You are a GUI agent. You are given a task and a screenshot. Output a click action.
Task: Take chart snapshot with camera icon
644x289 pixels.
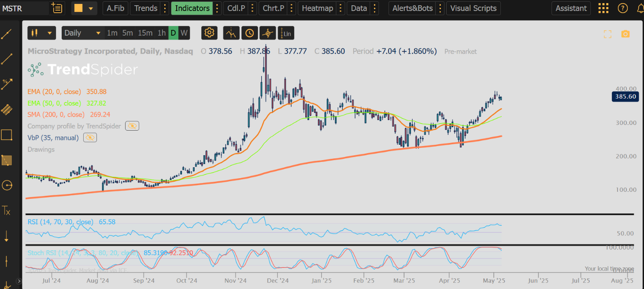tap(625, 34)
